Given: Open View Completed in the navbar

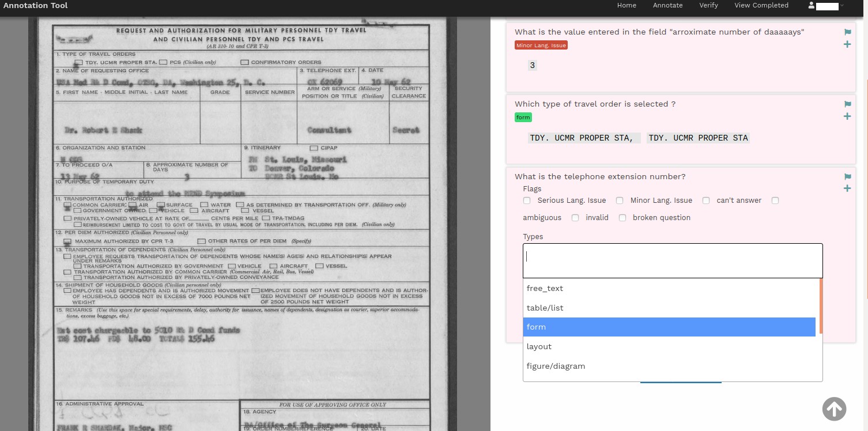Looking at the screenshot, I should pyautogui.click(x=761, y=5).
